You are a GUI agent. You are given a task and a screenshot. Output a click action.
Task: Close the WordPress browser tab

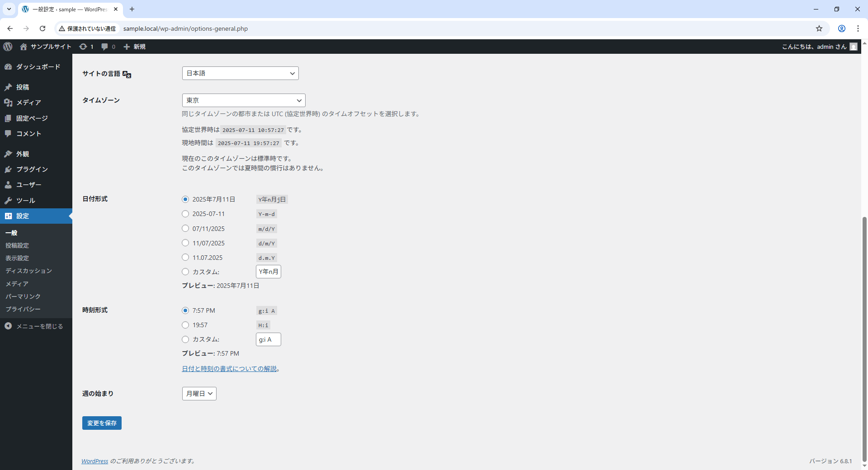pos(116,9)
